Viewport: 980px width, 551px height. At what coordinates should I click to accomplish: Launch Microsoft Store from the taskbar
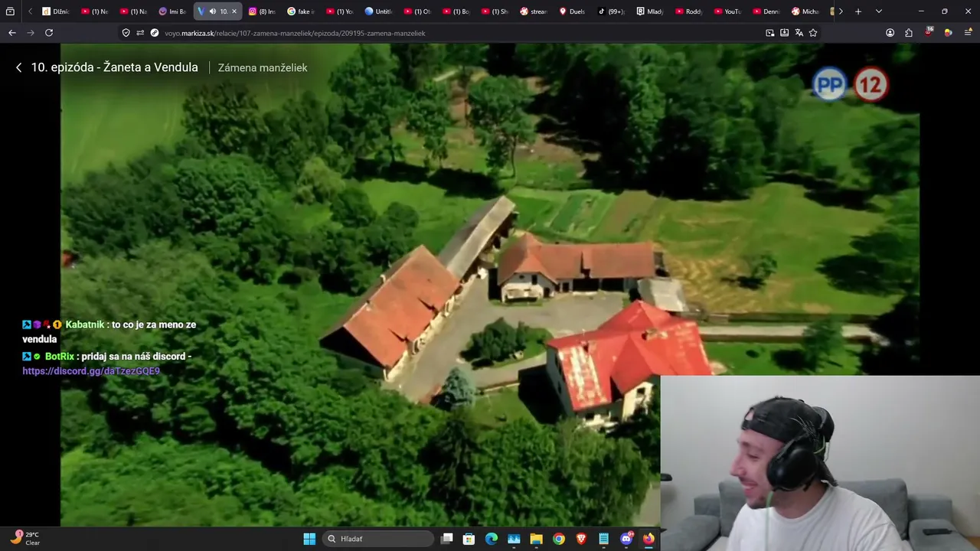click(469, 539)
